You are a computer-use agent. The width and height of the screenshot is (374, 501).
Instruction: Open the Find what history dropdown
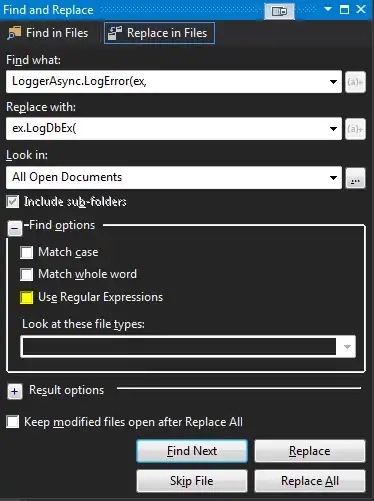click(333, 82)
